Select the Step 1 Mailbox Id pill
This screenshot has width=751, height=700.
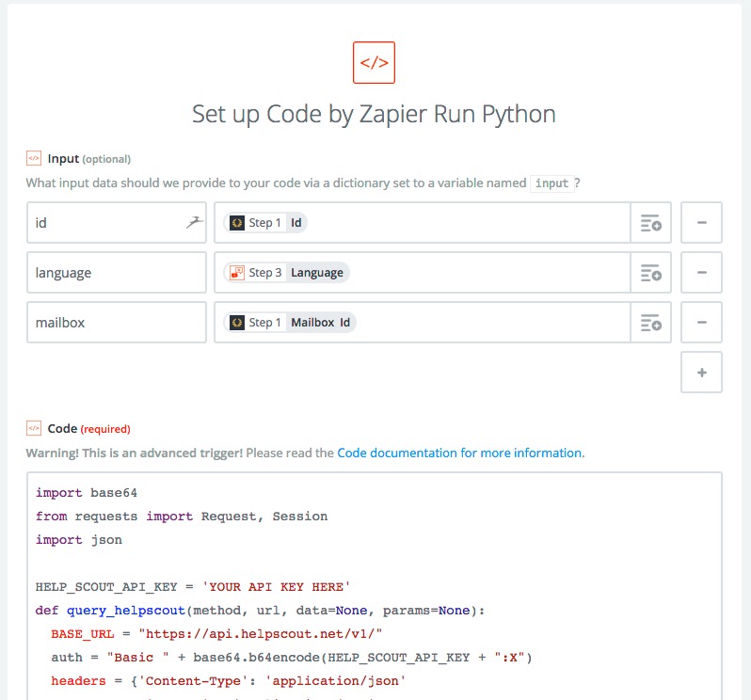[290, 322]
